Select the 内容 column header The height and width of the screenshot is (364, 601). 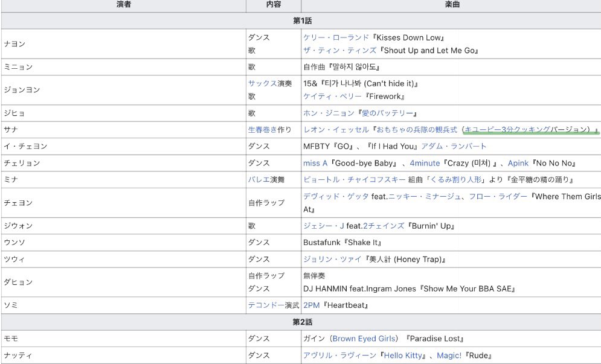pos(273,5)
